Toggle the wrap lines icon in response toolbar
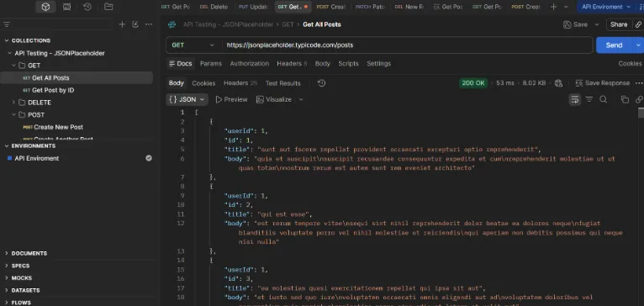This screenshot has width=644, height=306. [x=575, y=99]
